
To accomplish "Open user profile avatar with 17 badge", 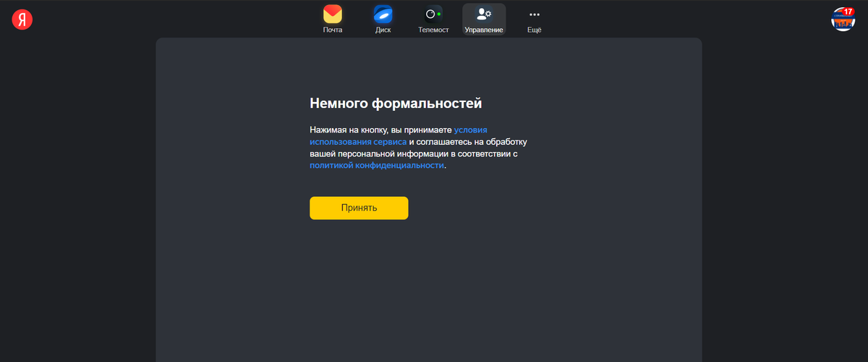I will tap(843, 20).
